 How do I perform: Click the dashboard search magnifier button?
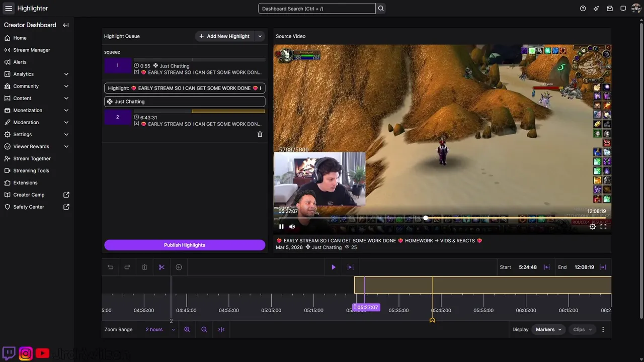pyautogui.click(x=381, y=9)
